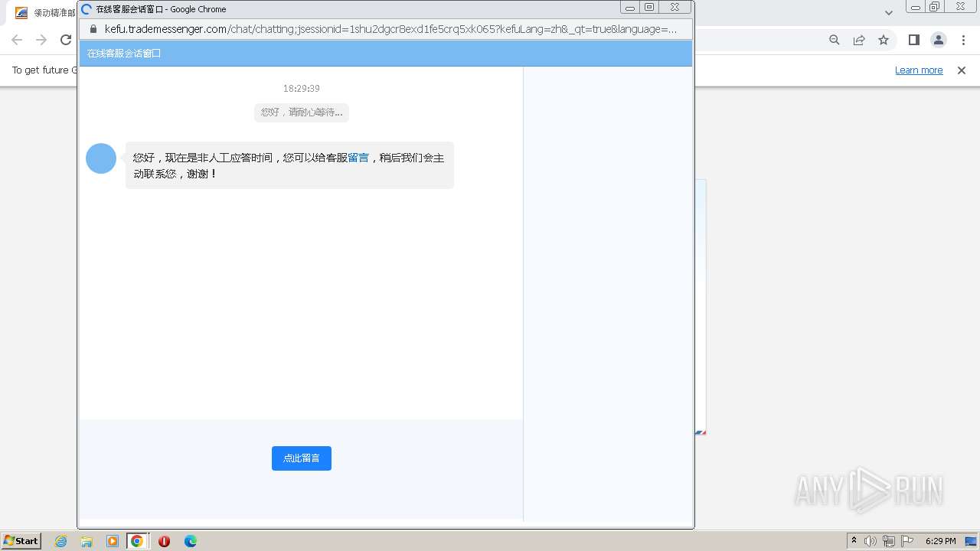Viewport: 980px width, 551px height.
Task: Click the 在线客服会话窗口 header title
Action: coord(124,54)
